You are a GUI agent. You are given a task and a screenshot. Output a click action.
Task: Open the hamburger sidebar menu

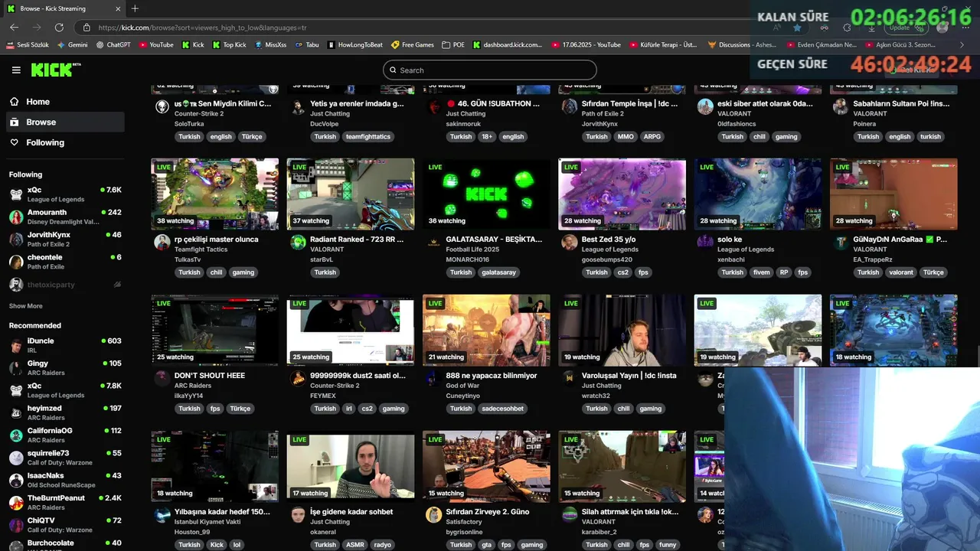16,70
